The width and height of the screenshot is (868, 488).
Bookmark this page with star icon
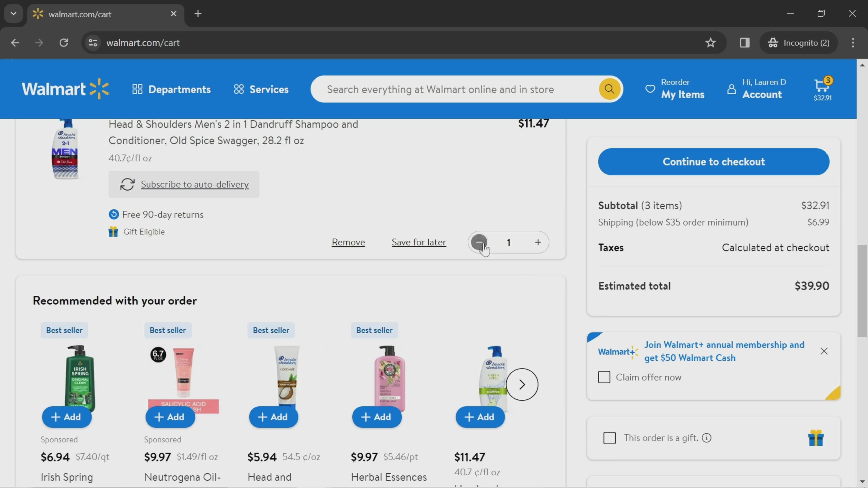click(x=710, y=43)
